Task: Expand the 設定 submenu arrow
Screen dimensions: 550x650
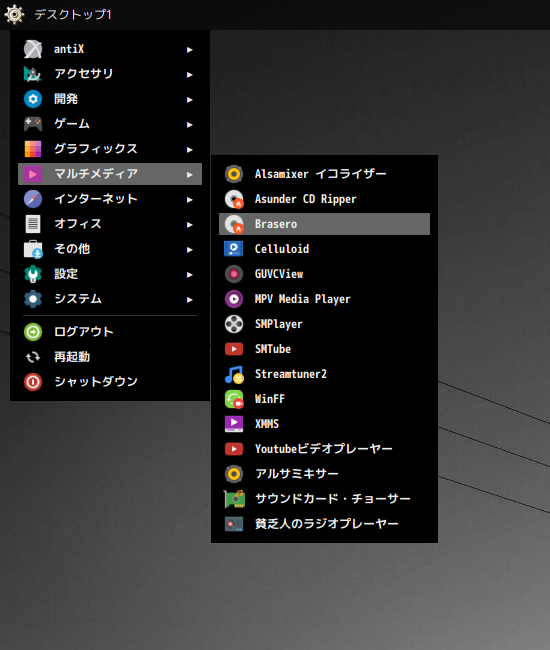Action: click(189, 274)
